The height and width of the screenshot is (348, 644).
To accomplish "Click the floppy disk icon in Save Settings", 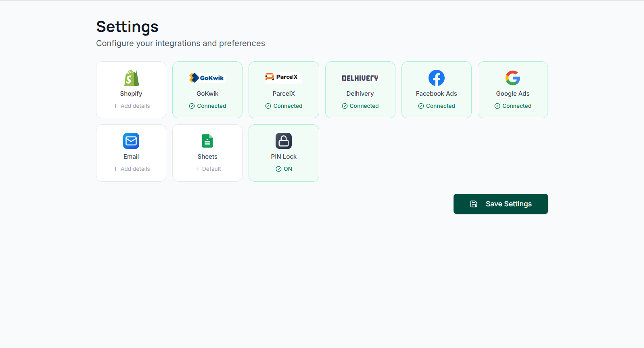I will [x=474, y=204].
